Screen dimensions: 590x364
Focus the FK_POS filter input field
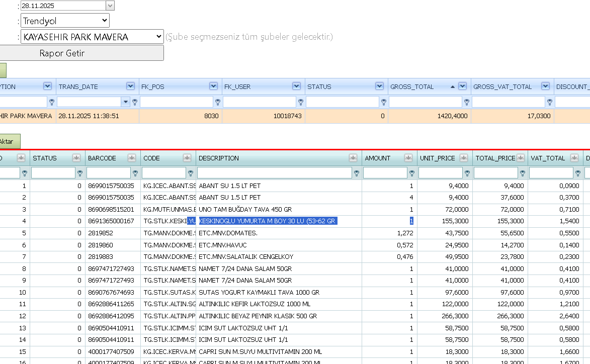[x=177, y=102]
